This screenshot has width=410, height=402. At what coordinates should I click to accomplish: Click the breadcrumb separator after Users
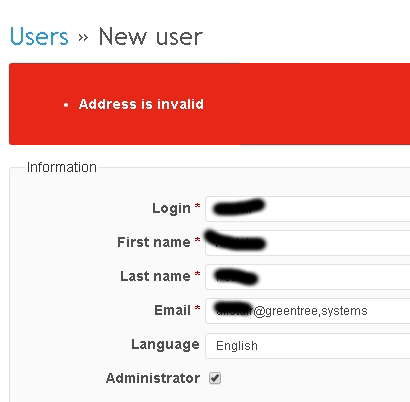(x=83, y=37)
